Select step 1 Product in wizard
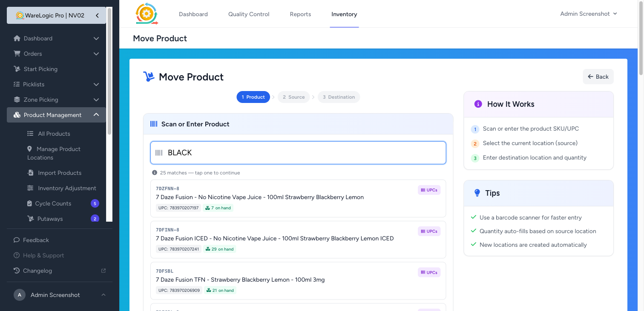This screenshot has width=644, height=311. pos(253,97)
